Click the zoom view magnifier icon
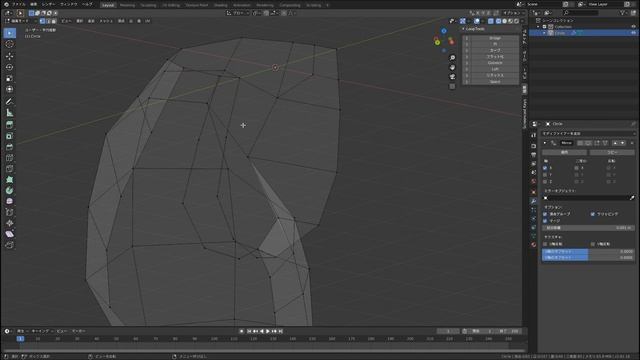The width and height of the screenshot is (640, 360). point(452,58)
